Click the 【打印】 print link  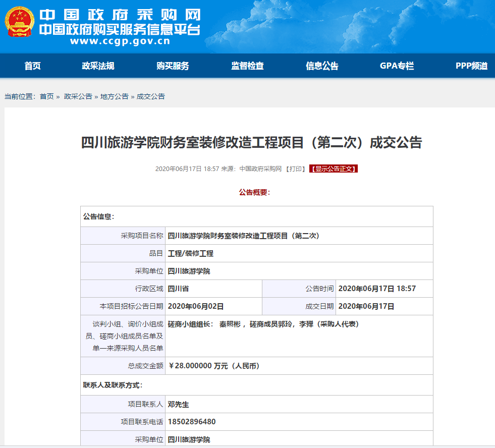point(296,169)
